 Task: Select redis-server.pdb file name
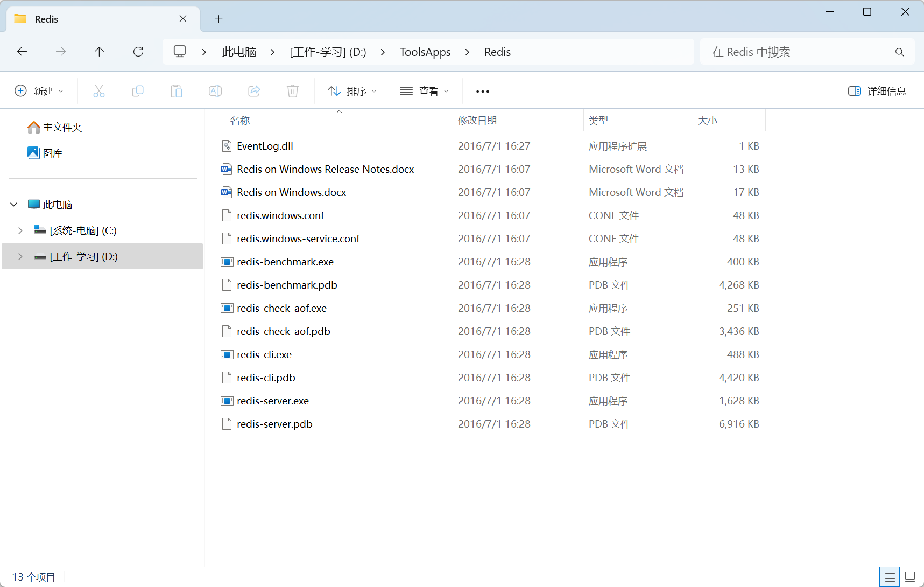[x=274, y=424]
